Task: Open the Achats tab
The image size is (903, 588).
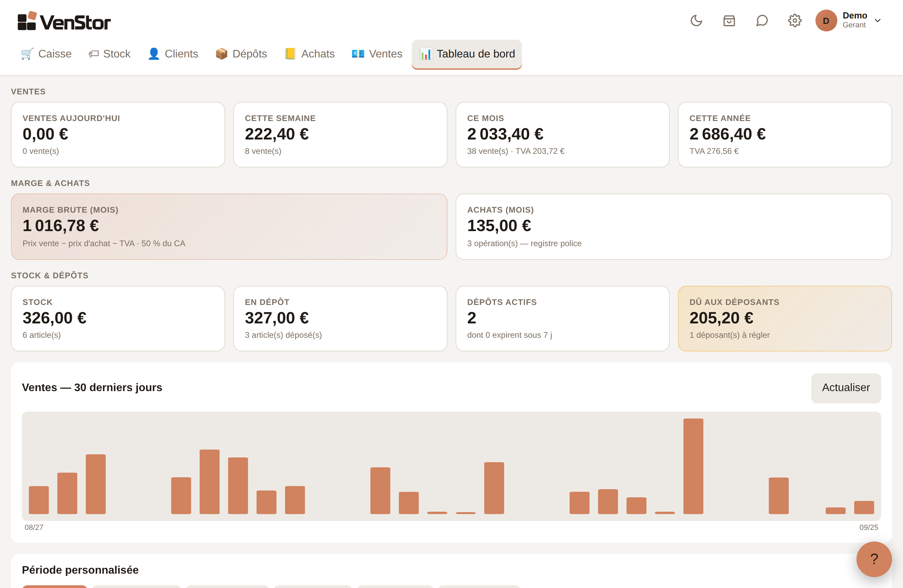Action: (x=310, y=54)
